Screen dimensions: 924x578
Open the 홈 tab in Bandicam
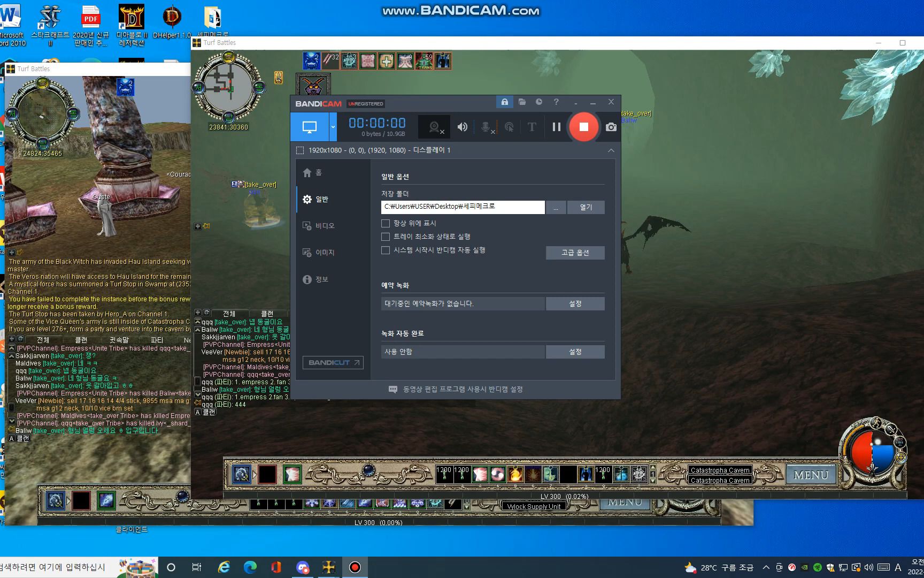[x=333, y=172]
